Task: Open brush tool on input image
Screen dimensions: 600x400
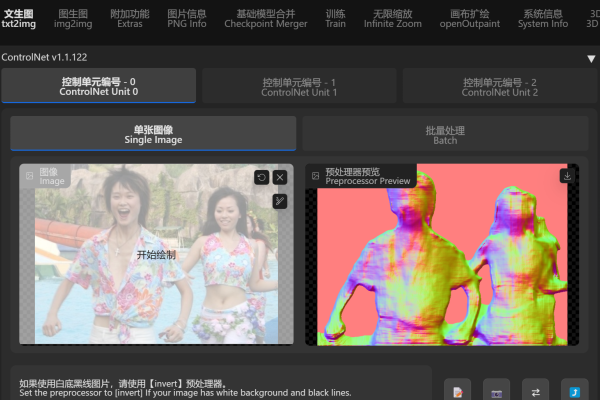Action: tap(280, 201)
